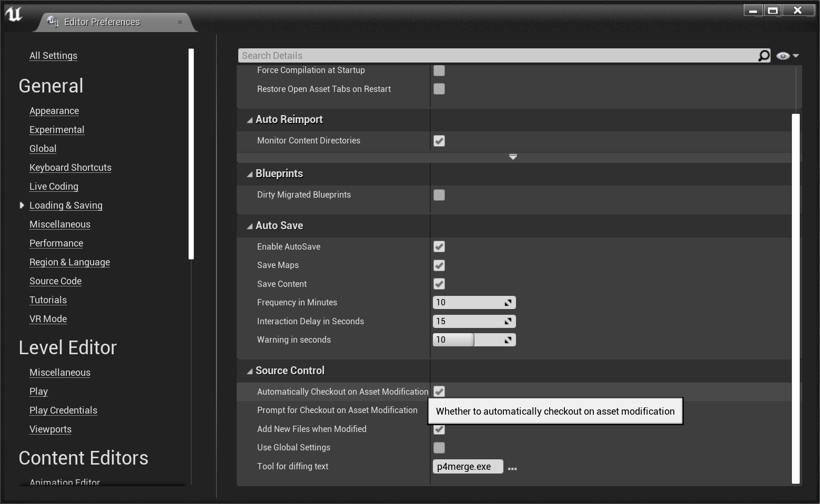Toggle the Dirty Migrated Blueprints checkbox

[439, 195]
